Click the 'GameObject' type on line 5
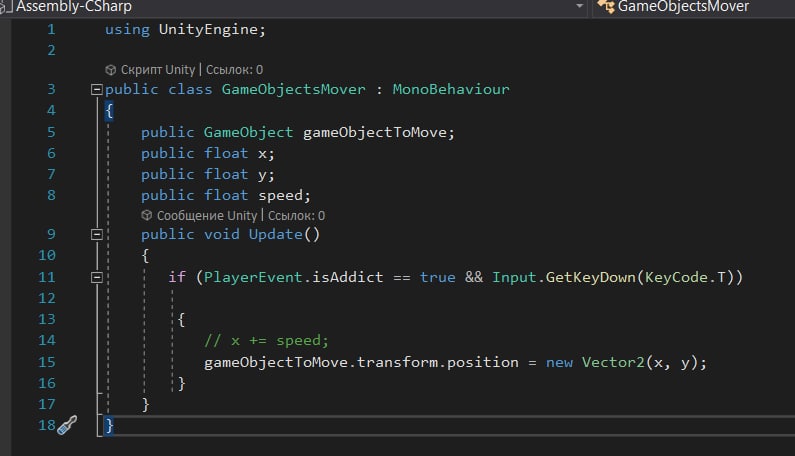This screenshot has width=795, height=456. (248, 132)
